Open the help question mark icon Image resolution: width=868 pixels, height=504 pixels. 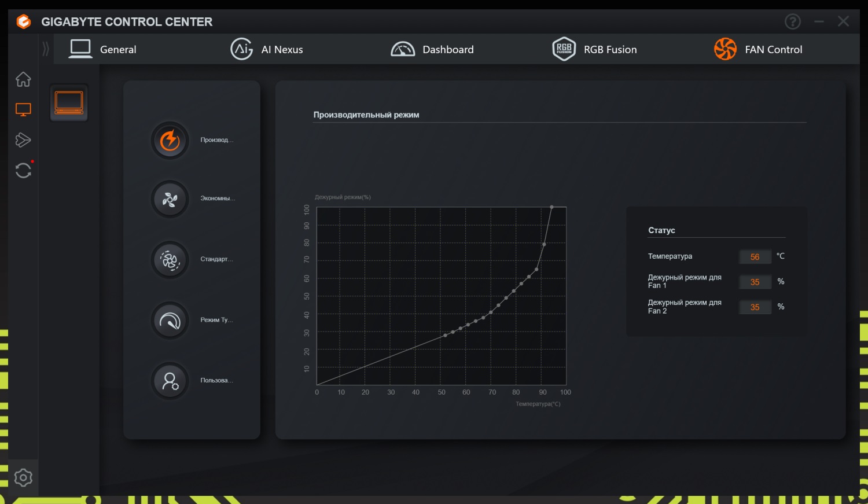(x=793, y=21)
